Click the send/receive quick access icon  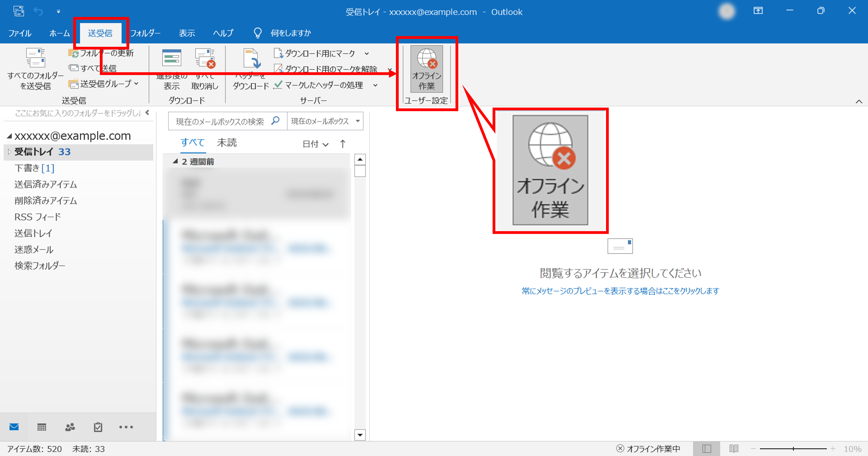point(19,11)
